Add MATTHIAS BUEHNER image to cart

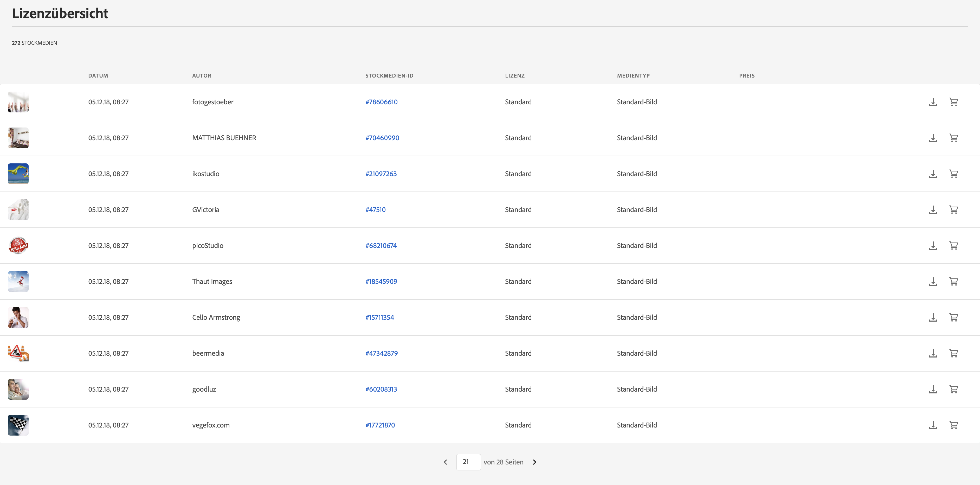(x=953, y=138)
